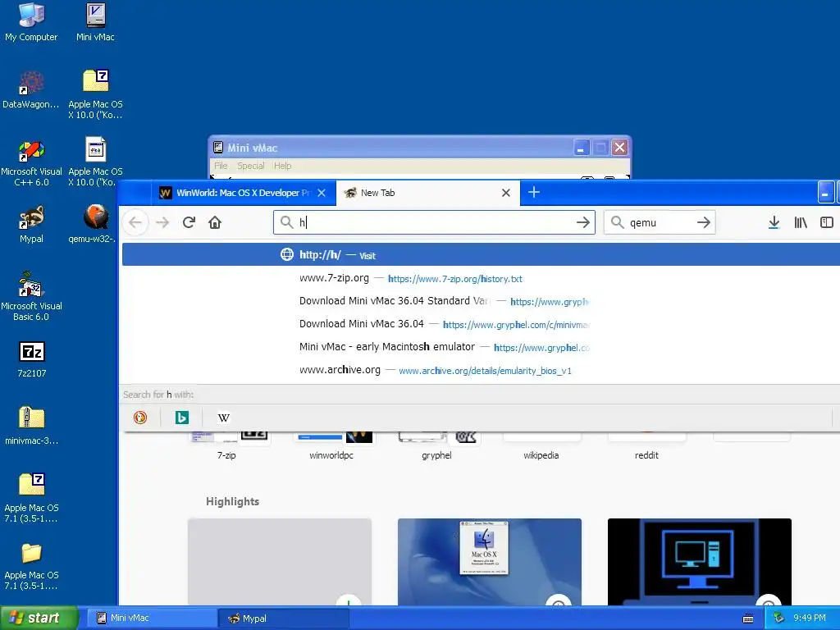Choose the Download Mini vMac 36.04 suggestion
The height and width of the screenshot is (630, 840).
click(x=481, y=324)
